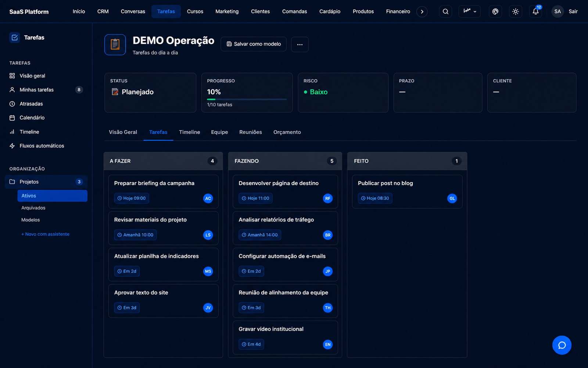Click the Sair logout link

573,11
